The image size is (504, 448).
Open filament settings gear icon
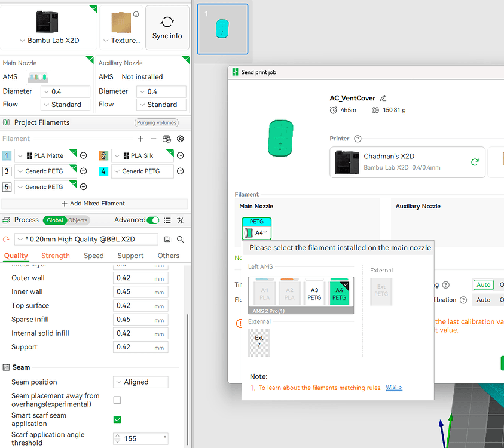(x=181, y=139)
